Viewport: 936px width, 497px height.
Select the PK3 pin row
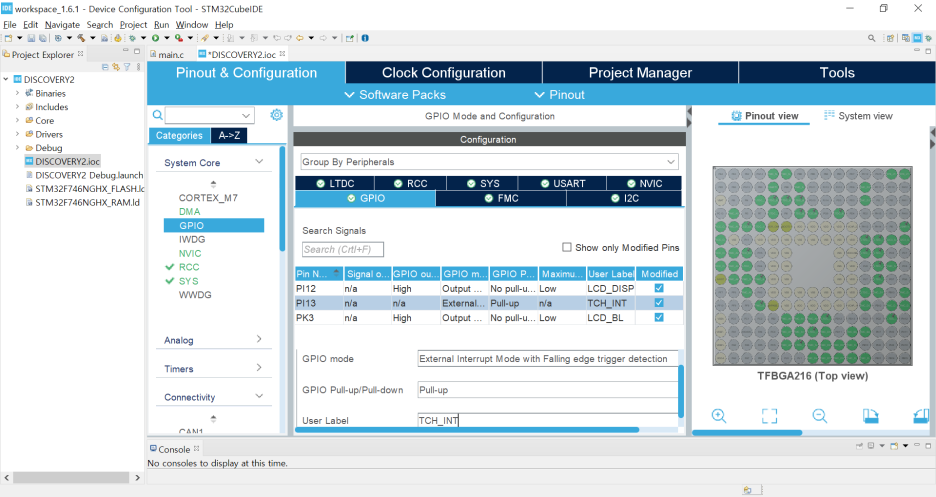point(489,317)
